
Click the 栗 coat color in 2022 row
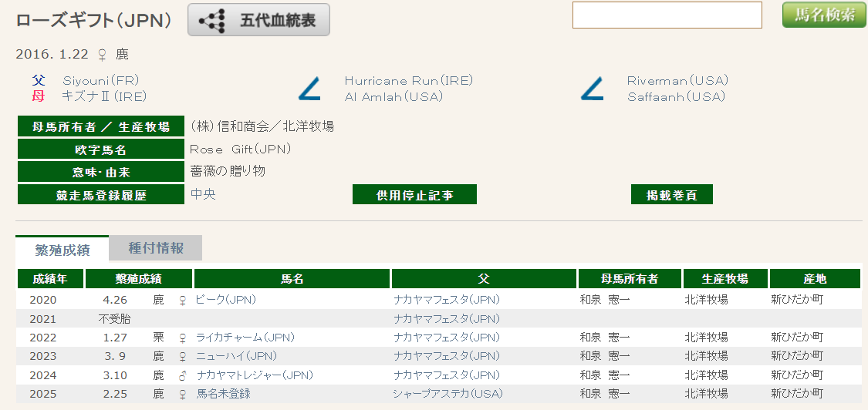[159, 337]
